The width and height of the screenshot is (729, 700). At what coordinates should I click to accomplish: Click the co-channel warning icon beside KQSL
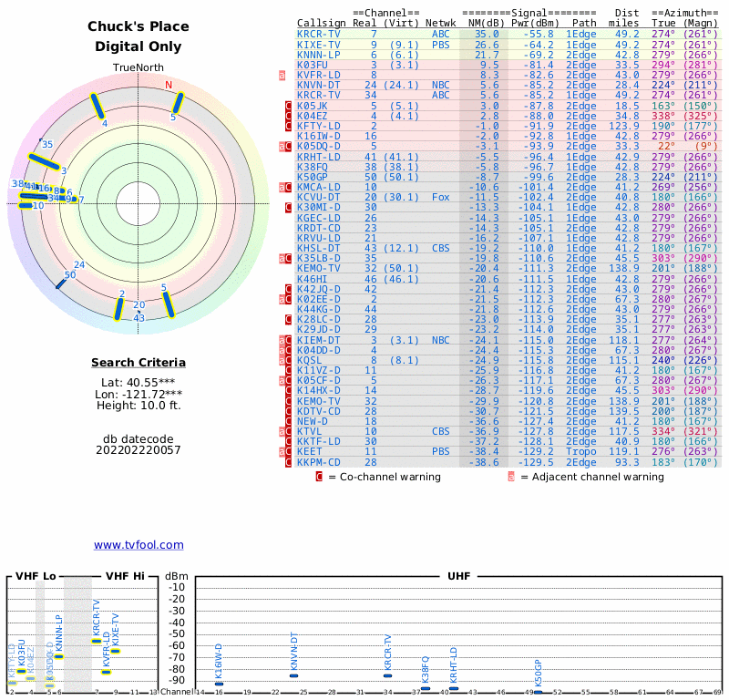coord(288,360)
